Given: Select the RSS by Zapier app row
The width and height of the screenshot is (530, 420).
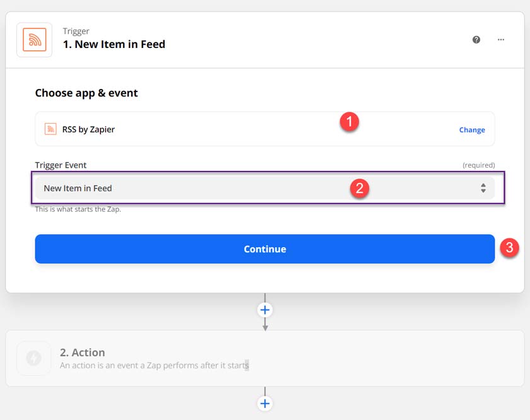Looking at the screenshot, I should click(x=265, y=129).
